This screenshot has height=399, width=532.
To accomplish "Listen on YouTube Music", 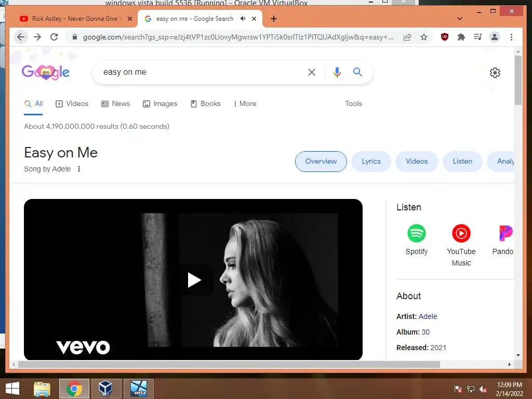I will [x=461, y=246].
